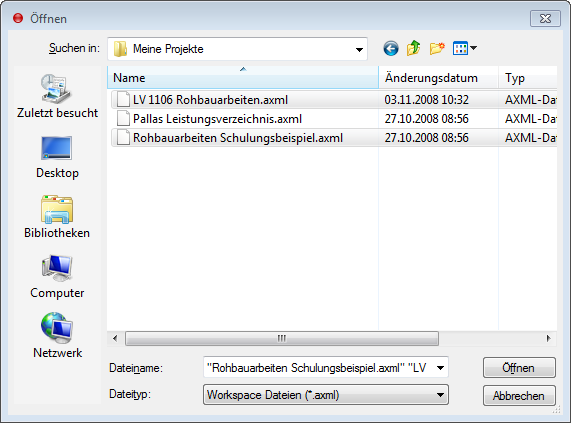
Task: Click the Typ cell of Pallas row
Action: 531,119
